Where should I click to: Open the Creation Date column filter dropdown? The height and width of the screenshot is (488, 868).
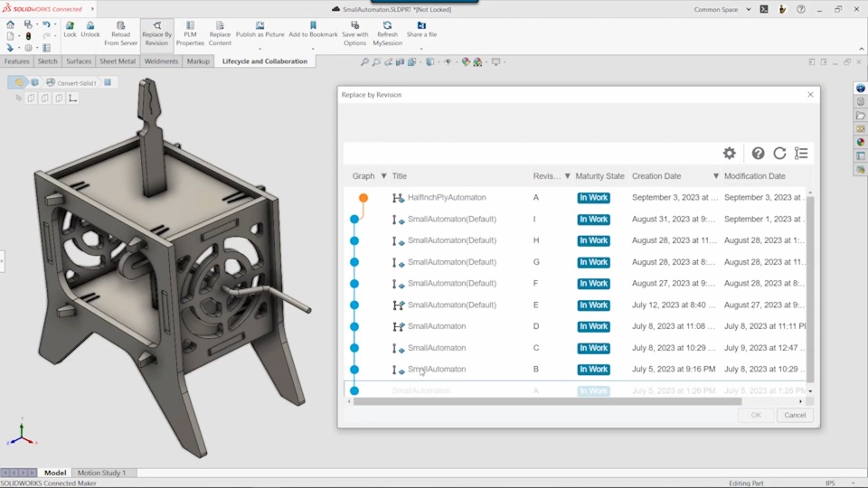point(716,176)
